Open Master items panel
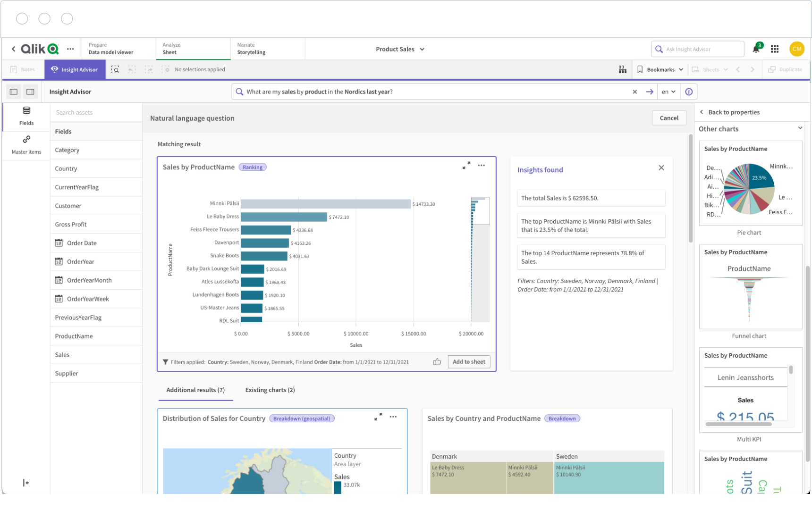812x519 pixels. pyautogui.click(x=26, y=144)
